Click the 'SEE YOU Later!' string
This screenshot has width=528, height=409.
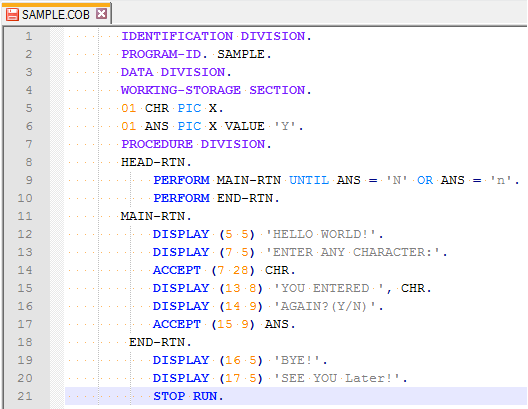[337, 378]
